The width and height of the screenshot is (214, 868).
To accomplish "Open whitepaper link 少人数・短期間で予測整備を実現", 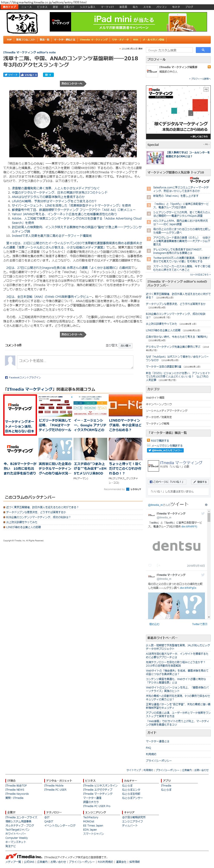I will point(178,647).
